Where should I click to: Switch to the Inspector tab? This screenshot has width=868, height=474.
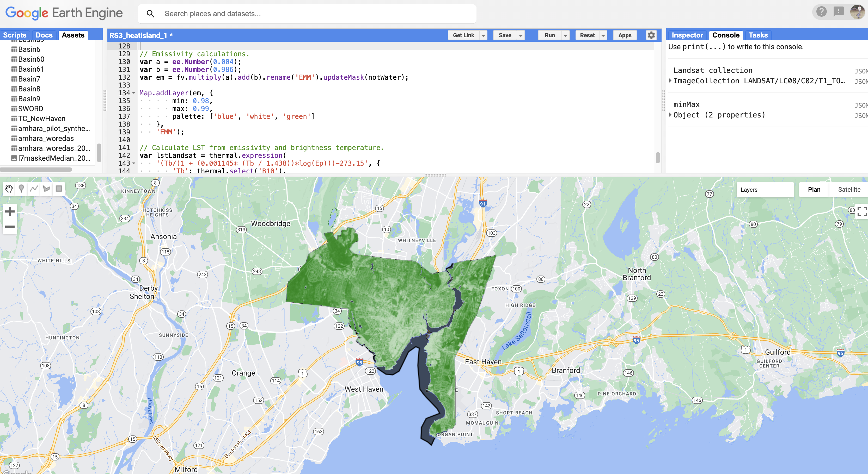click(x=687, y=35)
